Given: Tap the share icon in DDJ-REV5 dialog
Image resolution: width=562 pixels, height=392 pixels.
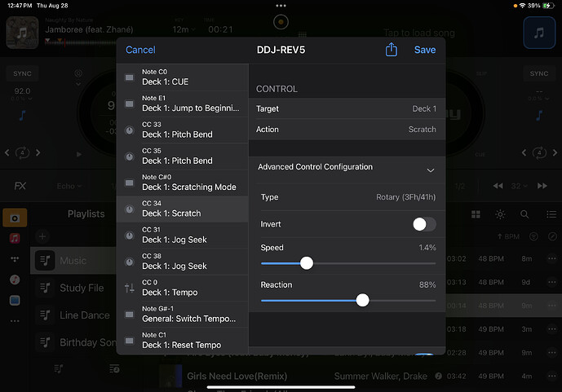Looking at the screenshot, I should 391,50.
